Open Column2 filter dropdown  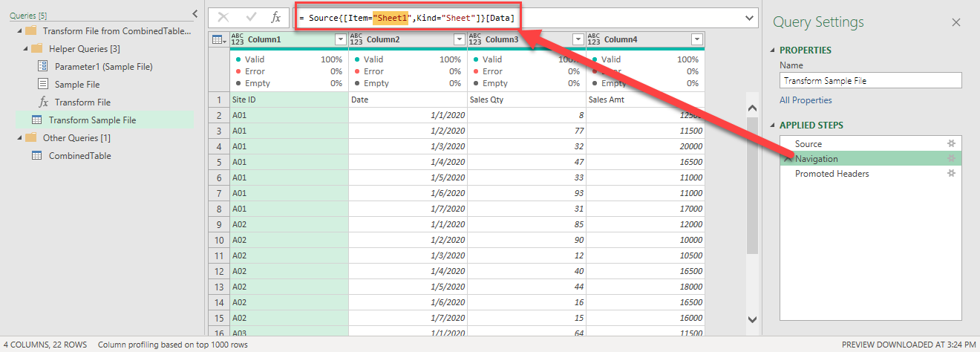[459, 39]
